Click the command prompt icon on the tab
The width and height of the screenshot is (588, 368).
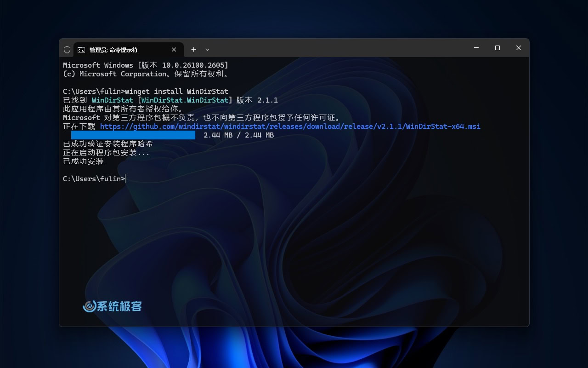[81, 50]
